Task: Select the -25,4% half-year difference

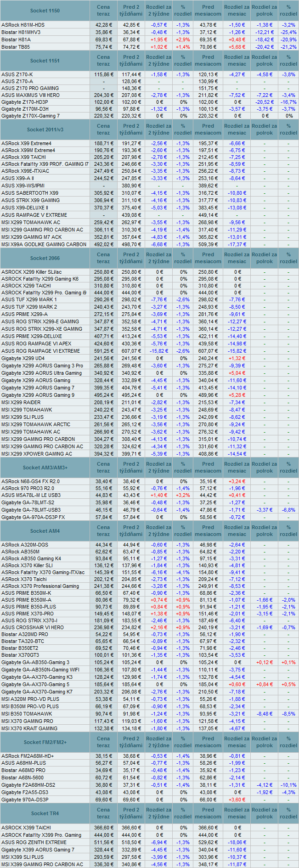Action: point(288,32)
